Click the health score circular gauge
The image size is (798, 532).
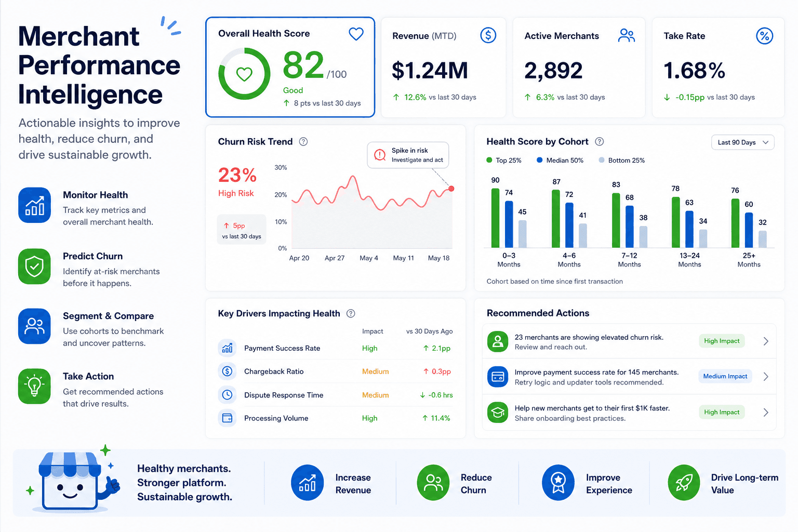click(244, 74)
